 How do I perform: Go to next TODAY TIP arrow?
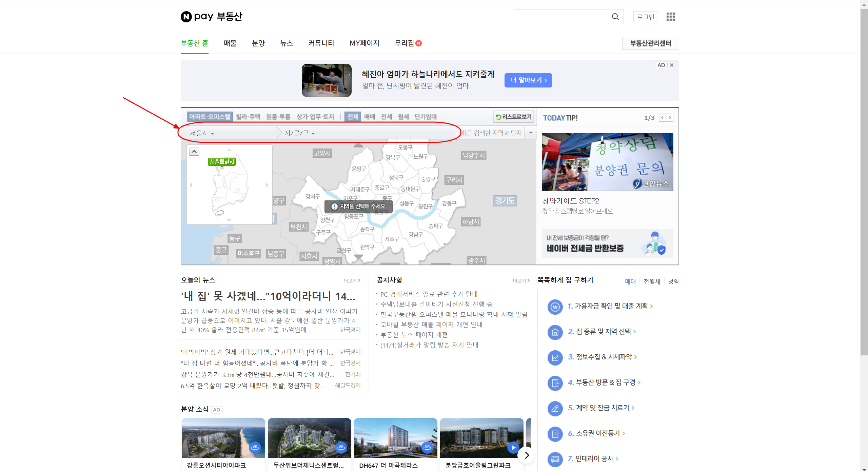[x=670, y=118]
